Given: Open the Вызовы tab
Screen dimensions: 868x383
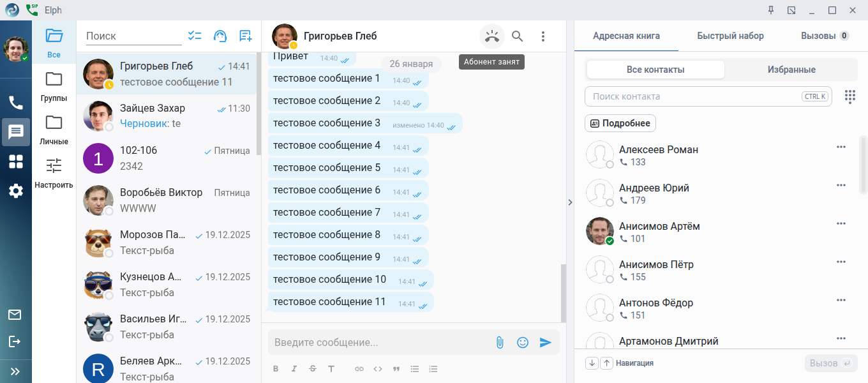Looking at the screenshot, I should click(824, 36).
